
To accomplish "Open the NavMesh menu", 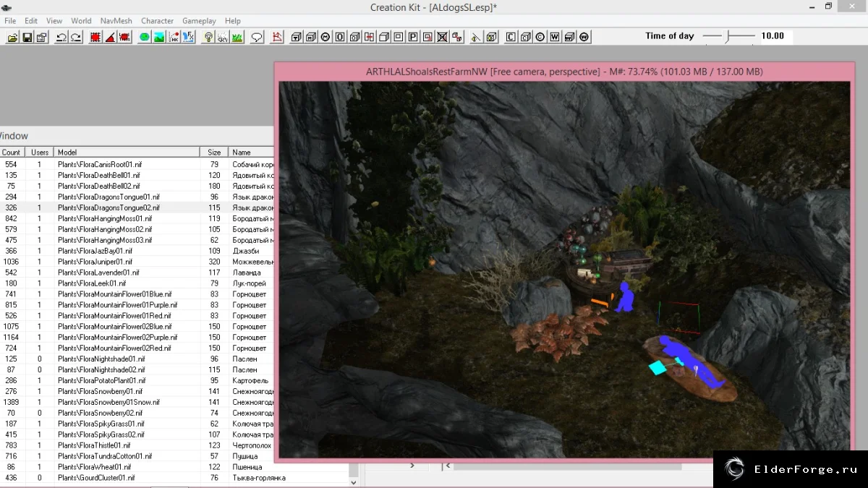I will (x=116, y=21).
